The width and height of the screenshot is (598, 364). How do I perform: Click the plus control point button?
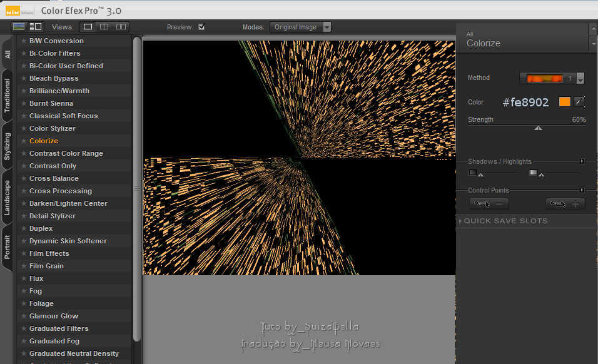pos(565,203)
